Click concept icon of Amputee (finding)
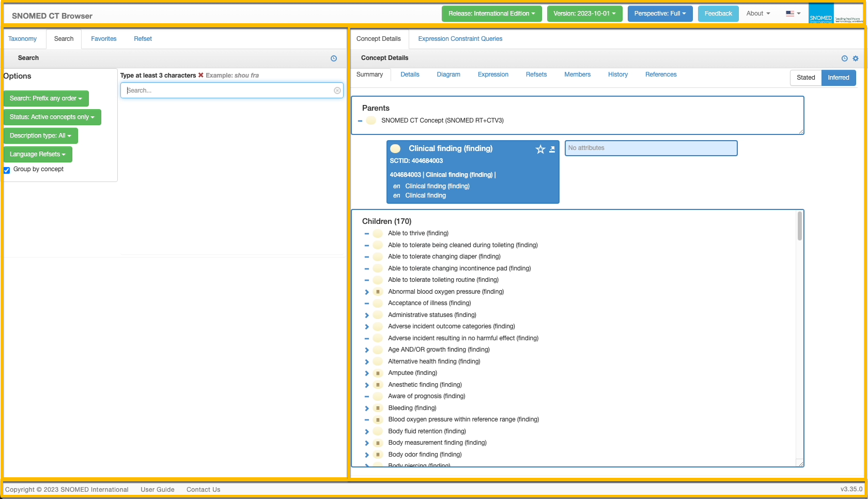 pyautogui.click(x=378, y=373)
